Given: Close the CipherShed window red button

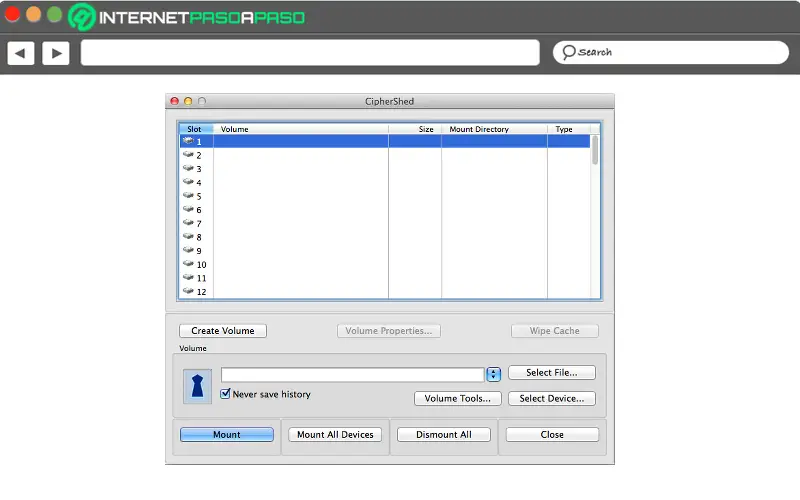Looking at the screenshot, I should 174,101.
